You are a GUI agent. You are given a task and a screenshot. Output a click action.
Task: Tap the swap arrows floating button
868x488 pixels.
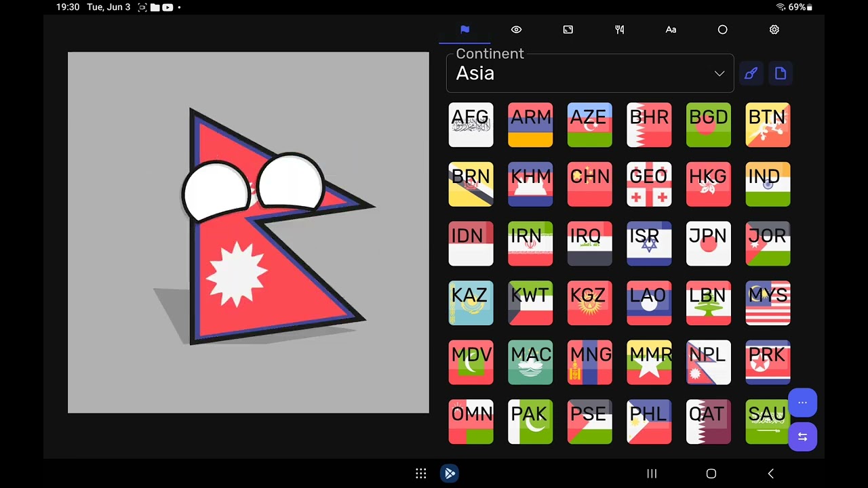[x=802, y=436]
